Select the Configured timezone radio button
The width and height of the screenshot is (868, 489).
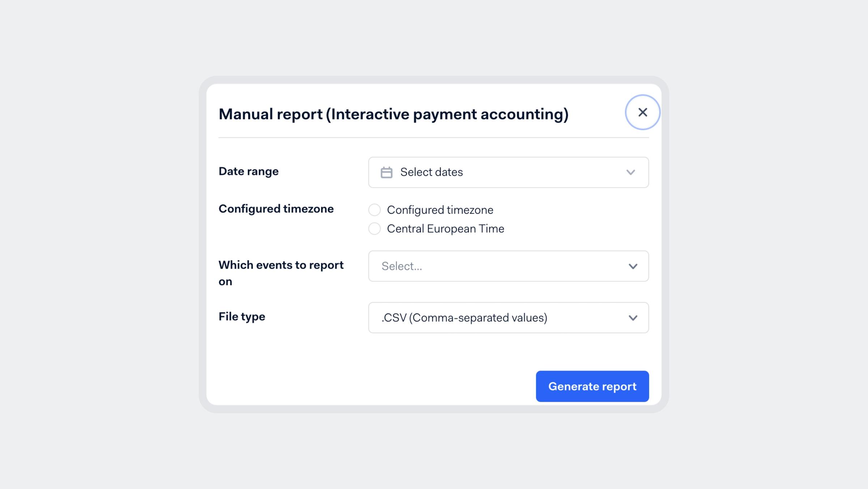(x=374, y=210)
